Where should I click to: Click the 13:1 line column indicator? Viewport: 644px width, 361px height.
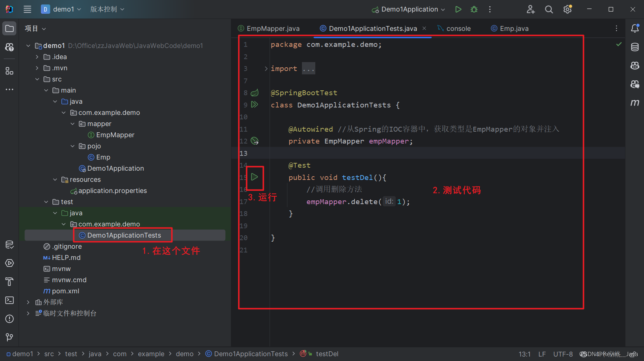coord(525,354)
